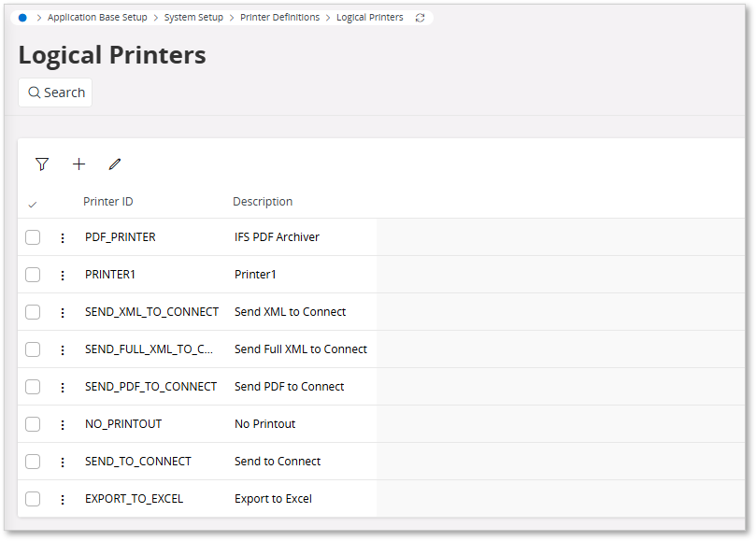The width and height of the screenshot is (756, 541).
Task: Open the actions dropdown for SEND_PDF_TO_CONNECT
Action: click(62, 387)
